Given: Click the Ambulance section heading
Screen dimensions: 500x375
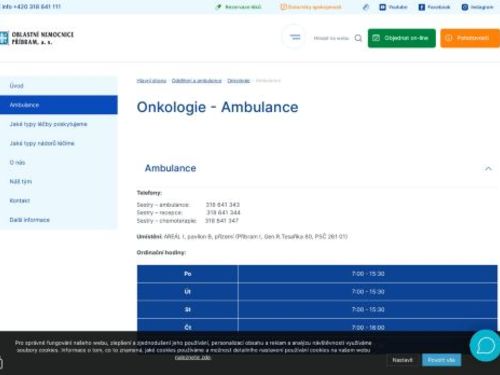Looking at the screenshot, I should [x=170, y=168].
